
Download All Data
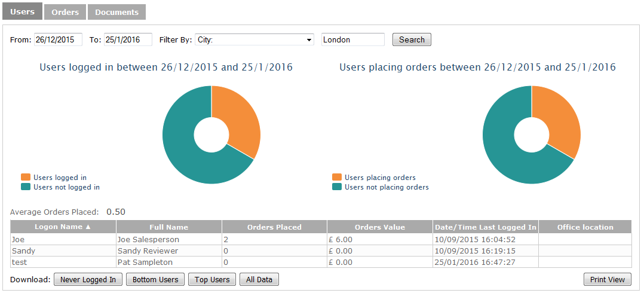pyautogui.click(x=259, y=279)
